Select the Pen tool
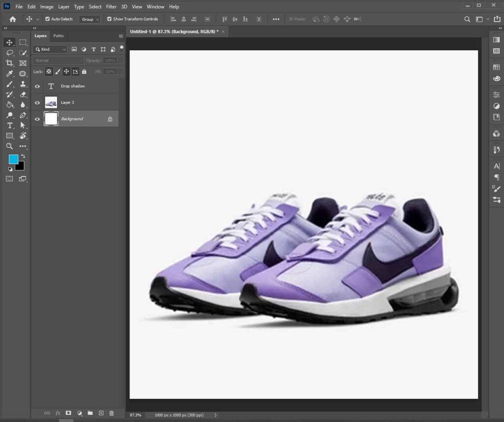The image size is (504, 422). pyautogui.click(x=23, y=115)
